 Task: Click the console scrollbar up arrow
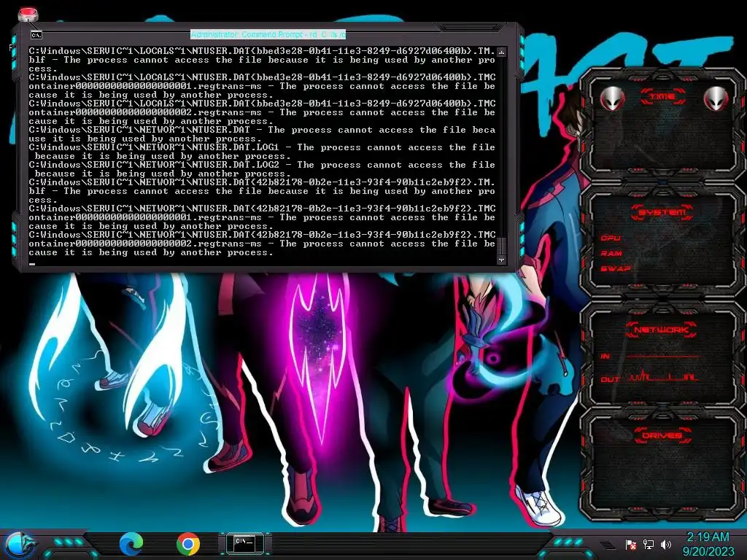(x=501, y=52)
